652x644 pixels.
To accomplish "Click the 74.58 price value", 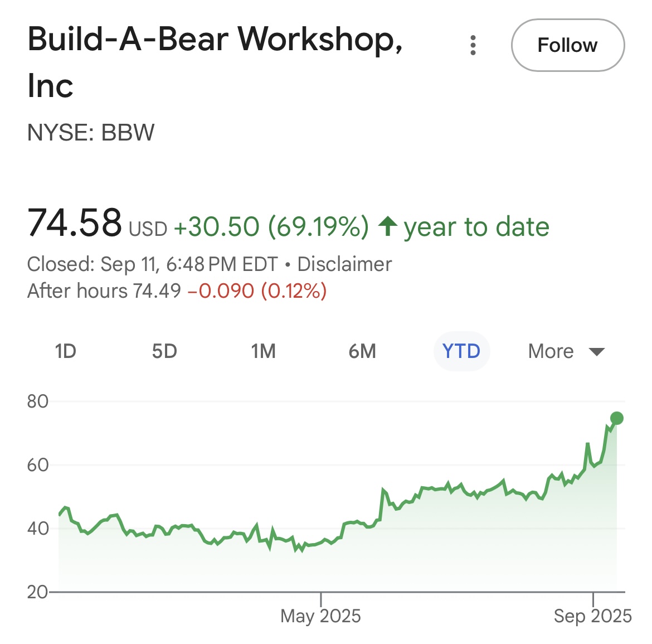I will [x=75, y=224].
